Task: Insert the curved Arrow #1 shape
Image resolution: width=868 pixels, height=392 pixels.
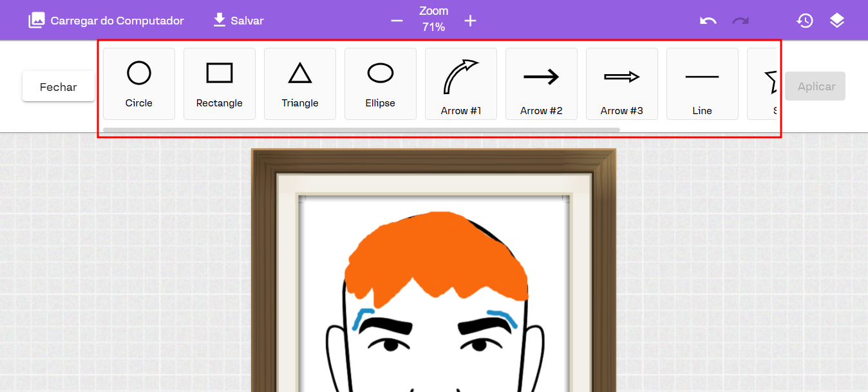Action: pyautogui.click(x=461, y=84)
